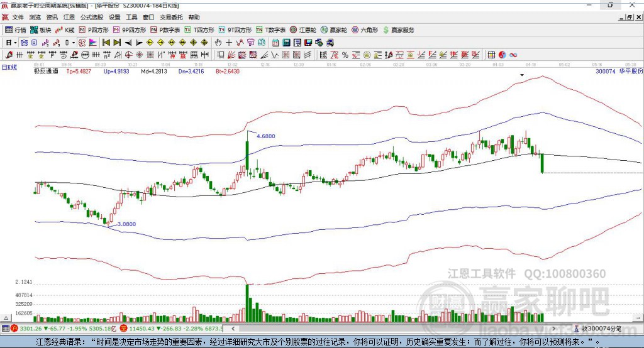Open the 公式选股 menu
Viewport: 644px width, 348px height.
92,17
